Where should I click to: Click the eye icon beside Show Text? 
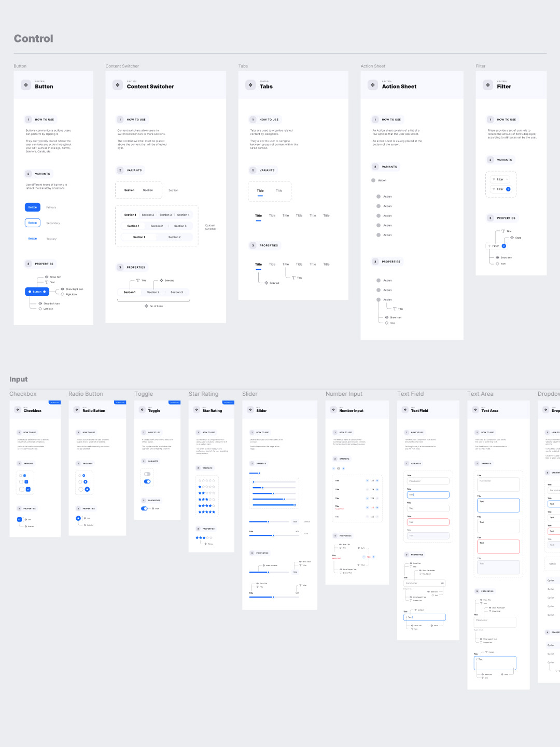point(47,277)
